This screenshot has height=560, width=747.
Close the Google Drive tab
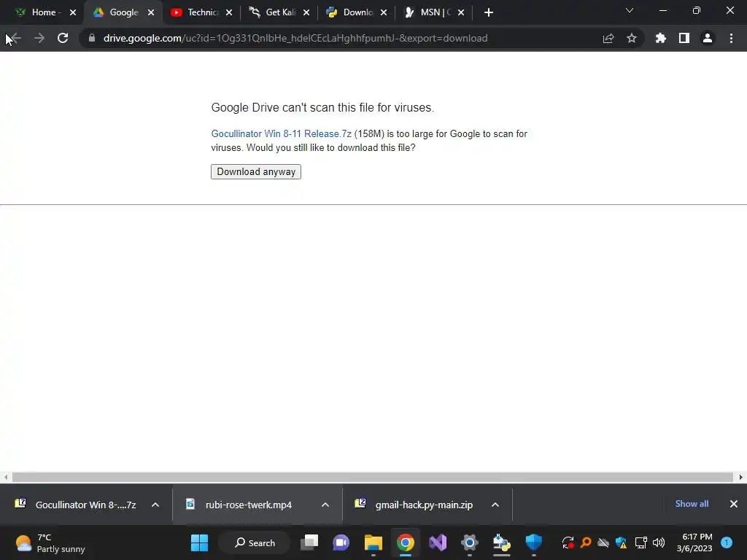click(151, 12)
